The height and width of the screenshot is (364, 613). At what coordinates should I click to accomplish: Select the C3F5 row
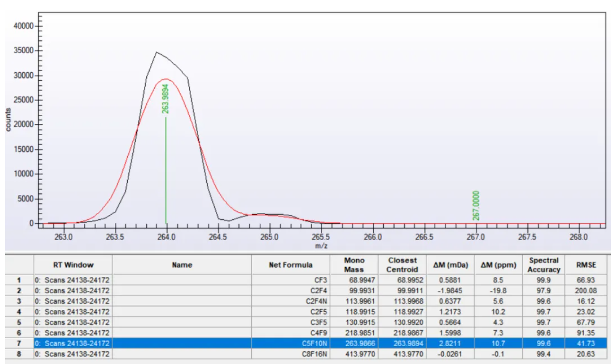320,322
